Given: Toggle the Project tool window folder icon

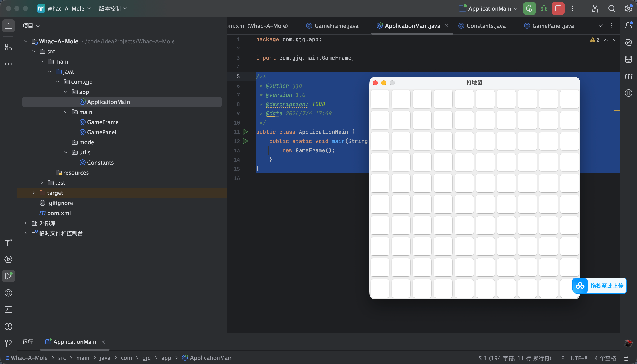Looking at the screenshot, I should pos(8,25).
